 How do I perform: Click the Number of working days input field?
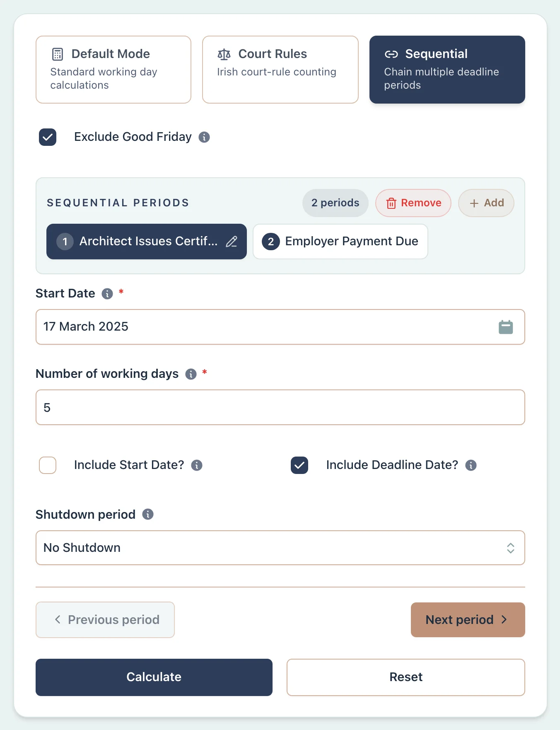click(280, 408)
